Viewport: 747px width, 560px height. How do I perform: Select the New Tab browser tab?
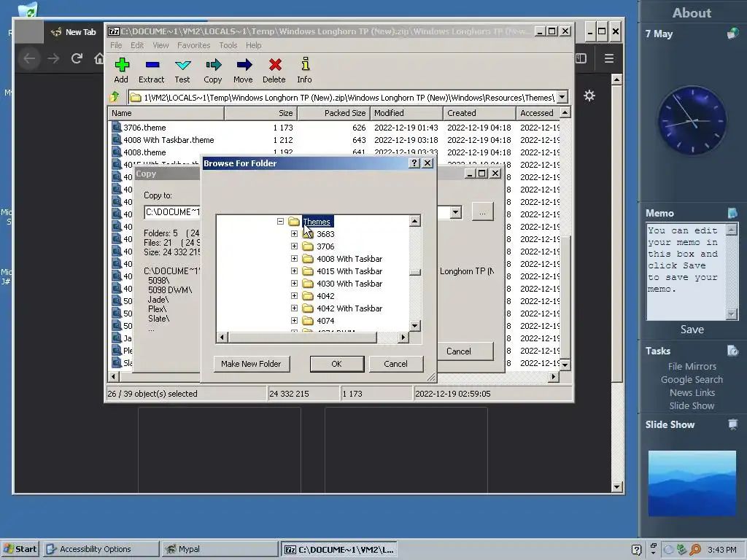pos(75,32)
